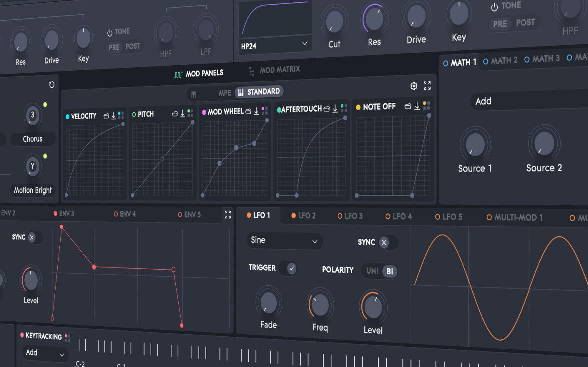Select the keyboard icon left of MPE
The width and height of the screenshot is (588, 367).
pos(193,94)
